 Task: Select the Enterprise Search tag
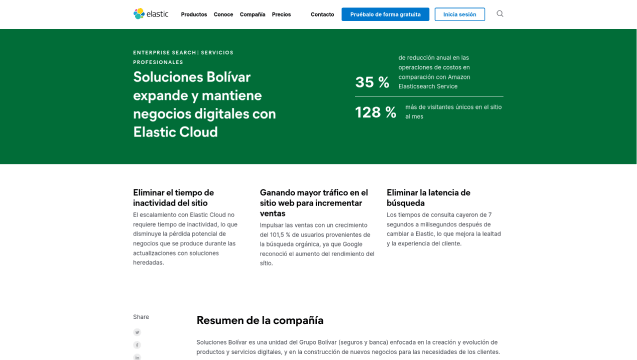[x=165, y=52]
